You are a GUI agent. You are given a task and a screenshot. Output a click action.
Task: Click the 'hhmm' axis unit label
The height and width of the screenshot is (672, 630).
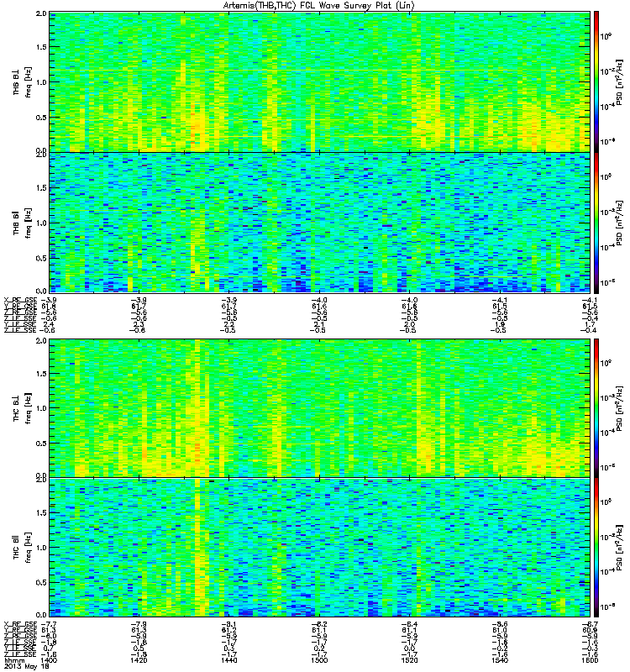[x=14, y=661]
